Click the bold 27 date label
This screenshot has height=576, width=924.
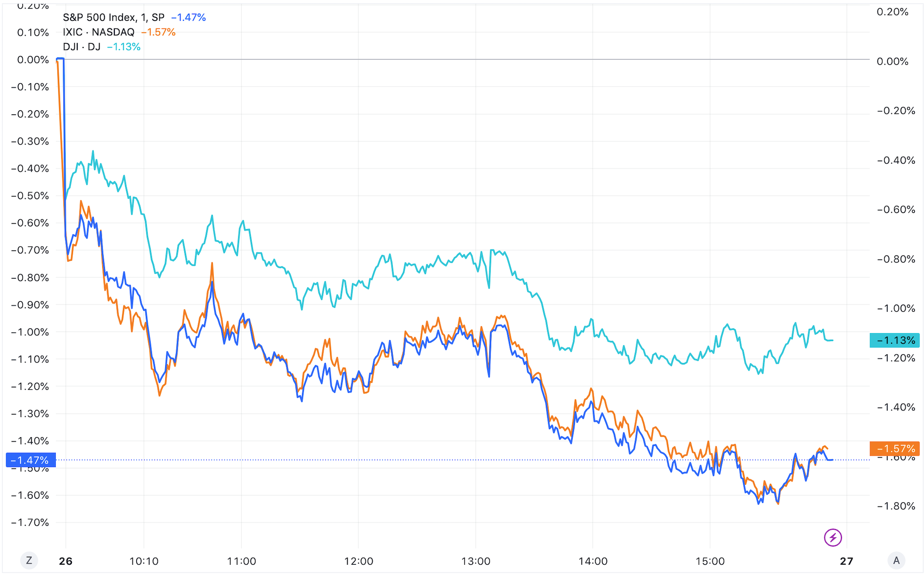846,561
